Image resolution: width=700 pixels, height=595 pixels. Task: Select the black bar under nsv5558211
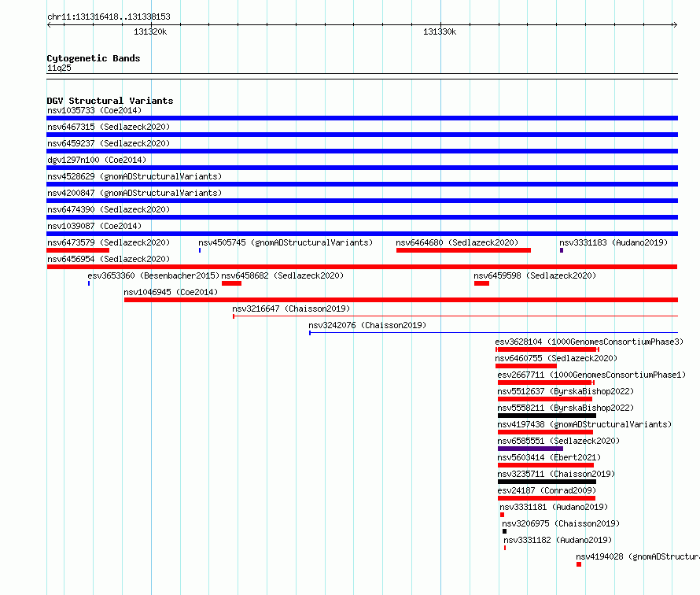pyautogui.click(x=547, y=416)
